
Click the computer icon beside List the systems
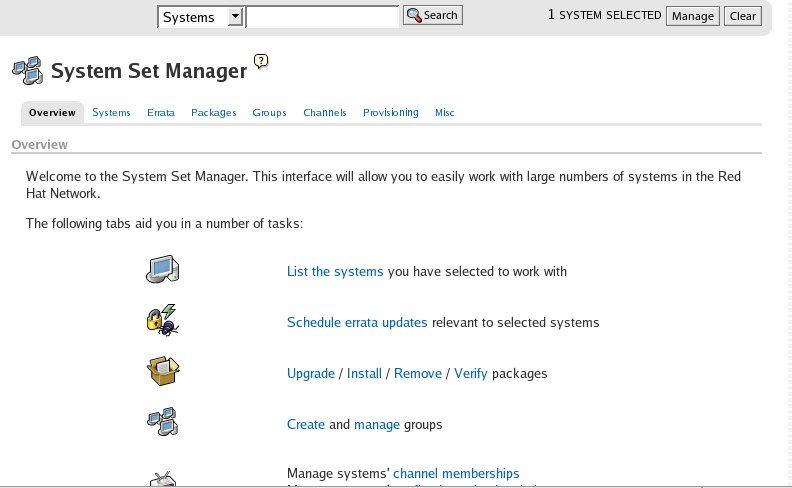tap(162, 269)
